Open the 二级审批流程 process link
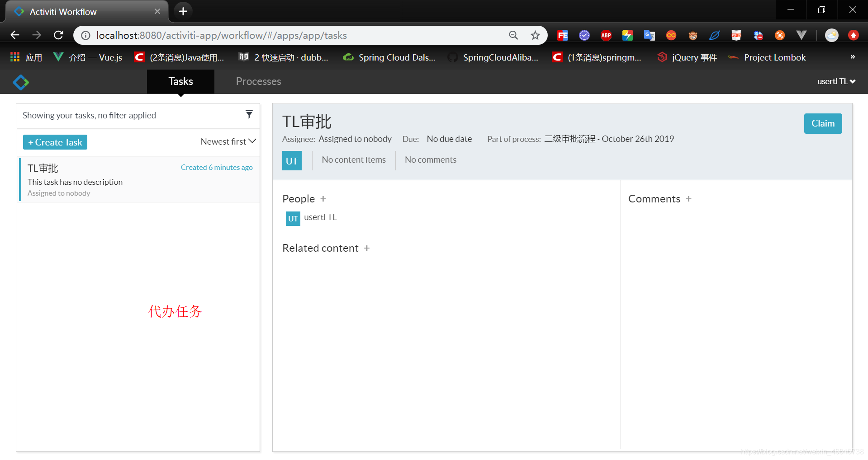 (609, 139)
